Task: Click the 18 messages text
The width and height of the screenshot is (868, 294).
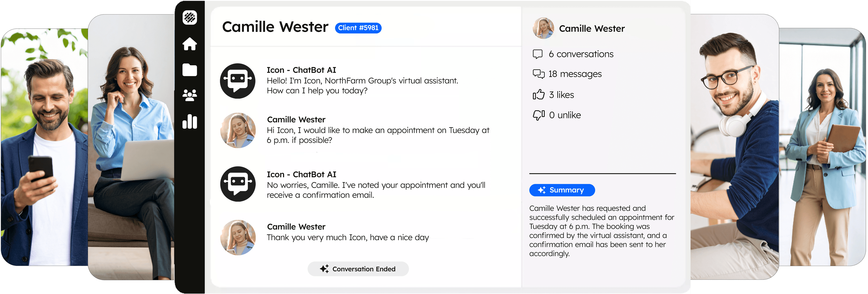Action: point(575,74)
